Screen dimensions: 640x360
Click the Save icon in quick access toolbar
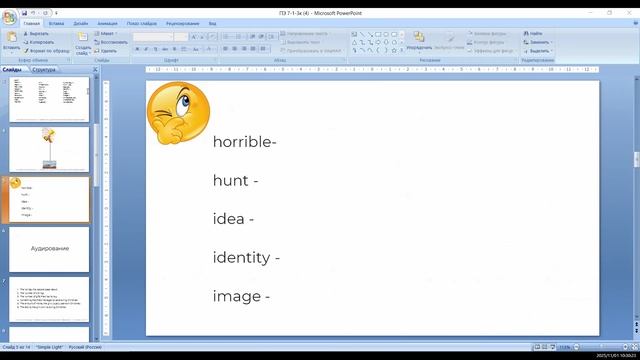pyautogui.click(x=24, y=13)
